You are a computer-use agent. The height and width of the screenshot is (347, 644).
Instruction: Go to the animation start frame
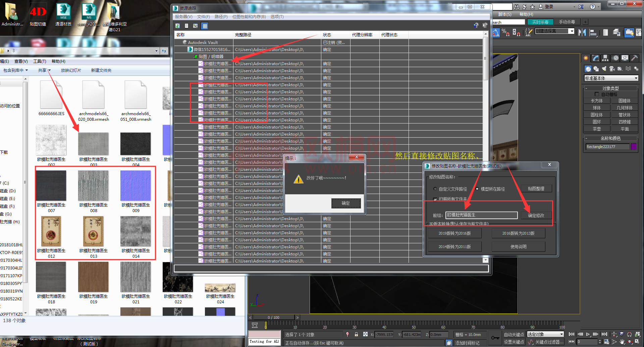pyautogui.click(x=572, y=334)
